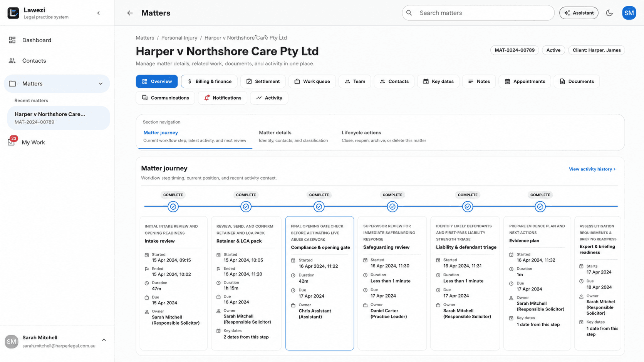Select Matter journey section
Image resolution: width=644 pixels, height=362 pixels.
point(195,136)
